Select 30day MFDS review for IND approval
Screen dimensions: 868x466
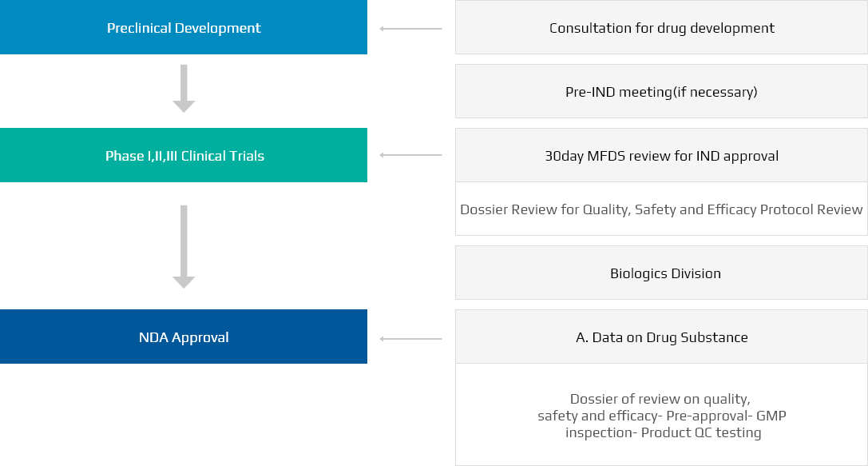click(661, 156)
